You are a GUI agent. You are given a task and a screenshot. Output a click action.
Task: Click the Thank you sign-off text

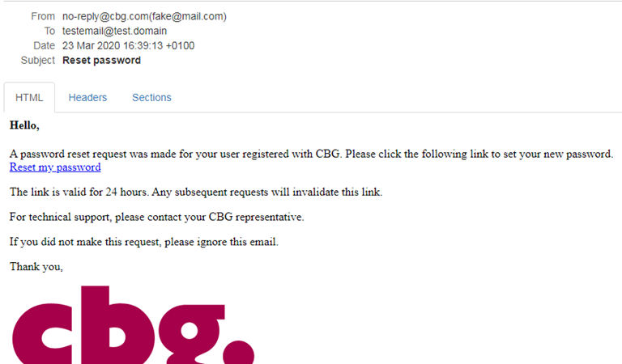click(x=36, y=267)
